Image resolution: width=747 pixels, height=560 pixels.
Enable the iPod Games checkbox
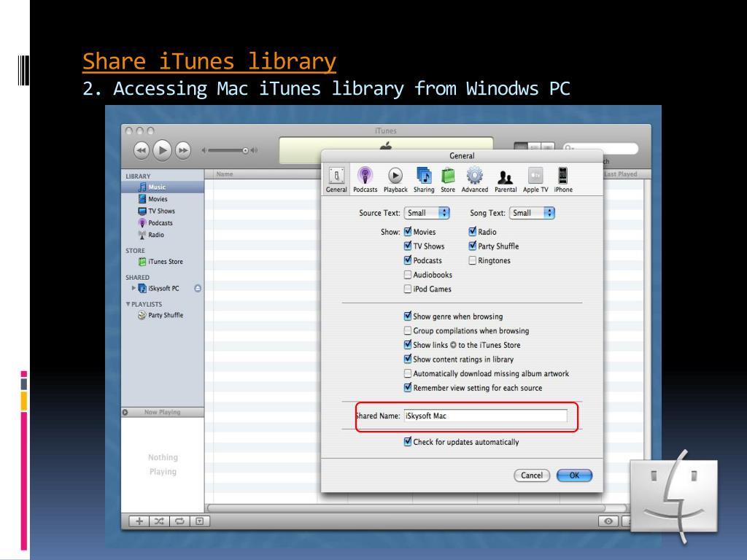click(x=408, y=289)
